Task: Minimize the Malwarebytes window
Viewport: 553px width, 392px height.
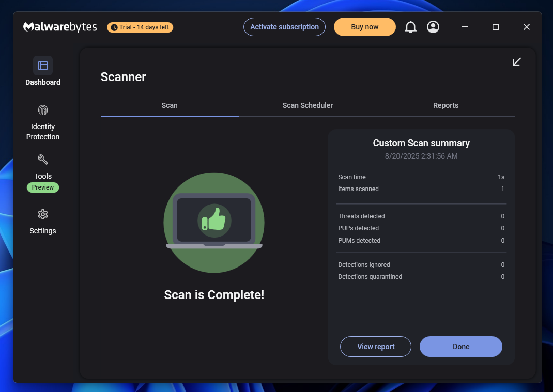Action: pyautogui.click(x=465, y=27)
